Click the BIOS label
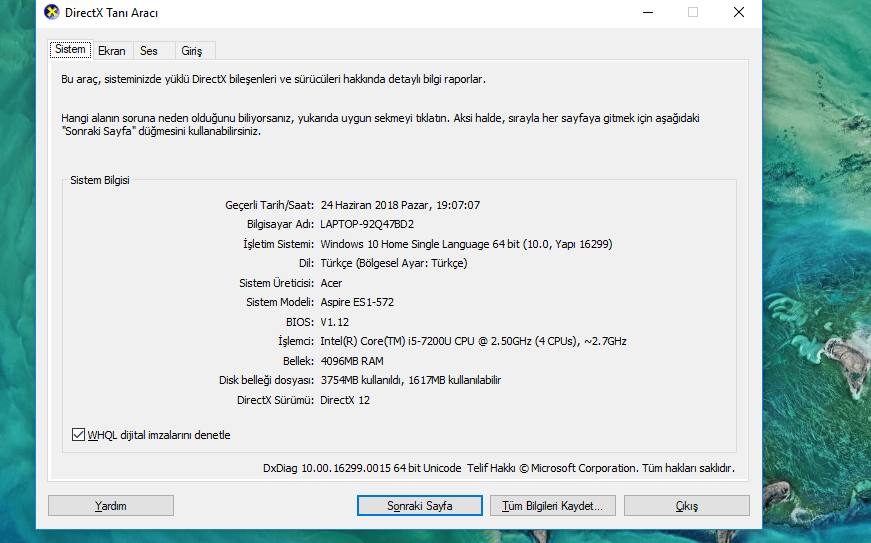This screenshot has width=871, height=543. (300, 322)
